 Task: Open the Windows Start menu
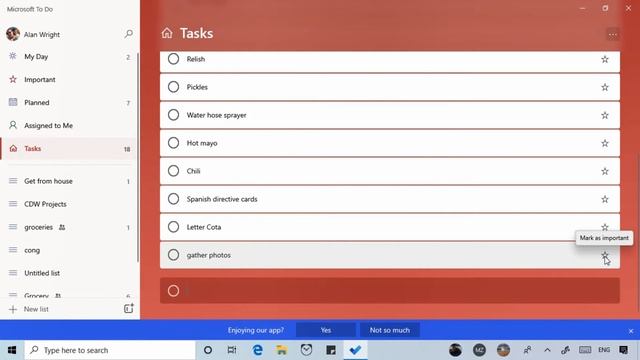pos(12,350)
